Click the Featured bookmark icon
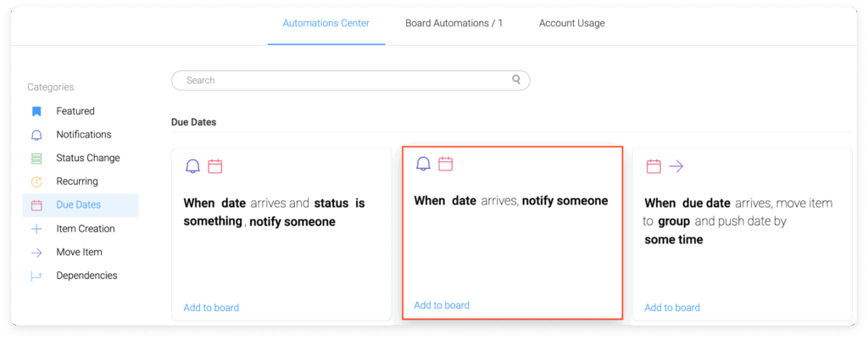The width and height of the screenshot is (868, 340). 36,111
